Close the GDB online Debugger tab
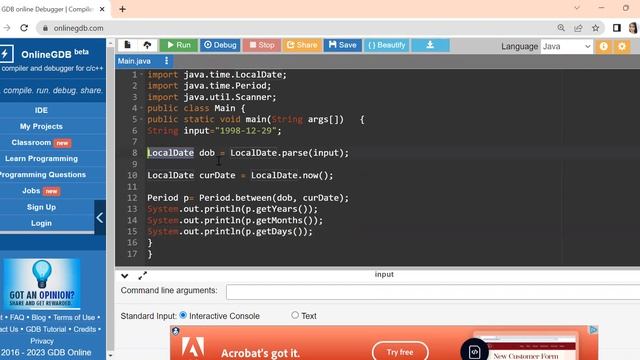The width and height of the screenshot is (640, 360). click(x=102, y=9)
